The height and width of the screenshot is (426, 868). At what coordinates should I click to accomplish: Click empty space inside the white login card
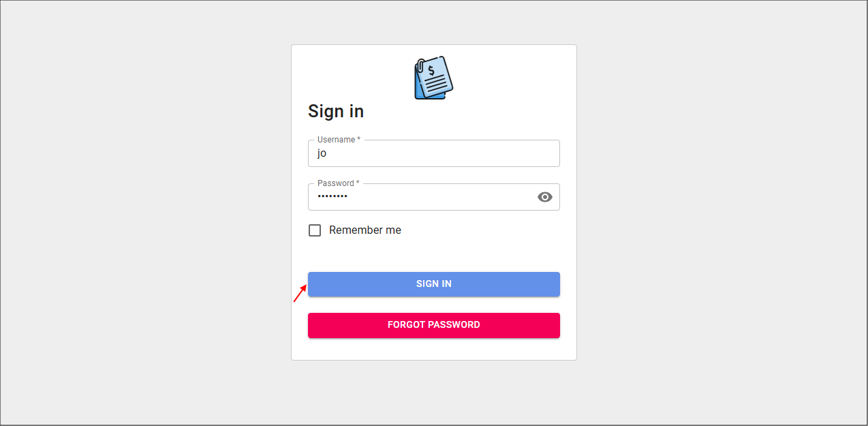click(477, 251)
